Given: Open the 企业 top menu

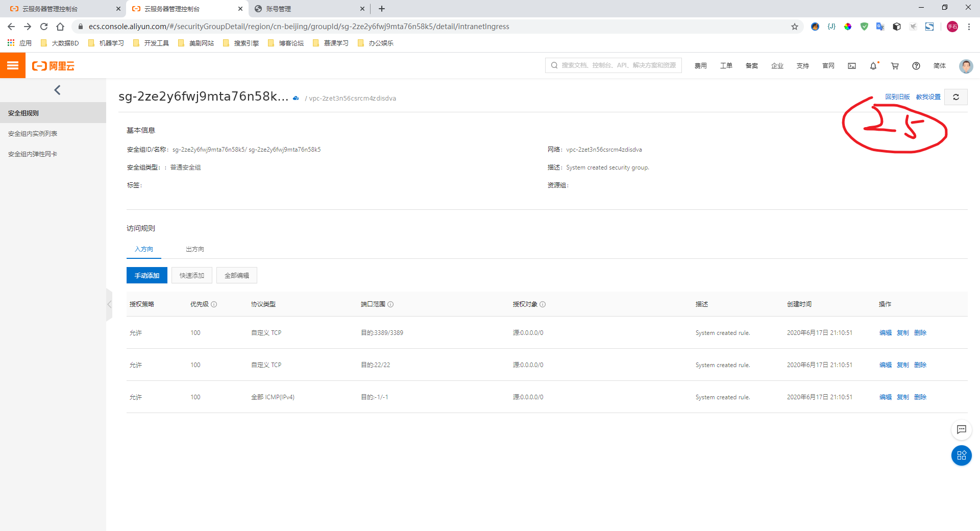Looking at the screenshot, I should [x=777, y=66].
